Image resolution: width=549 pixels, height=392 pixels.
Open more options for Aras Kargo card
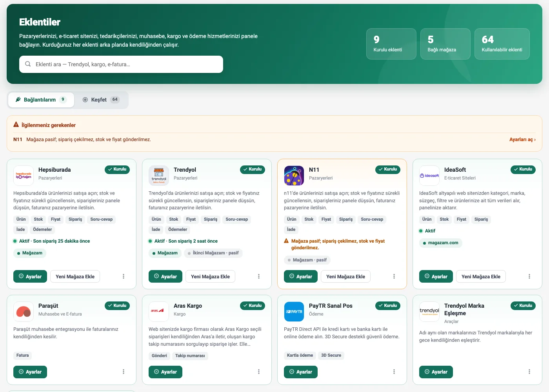(x=259, y=372)
